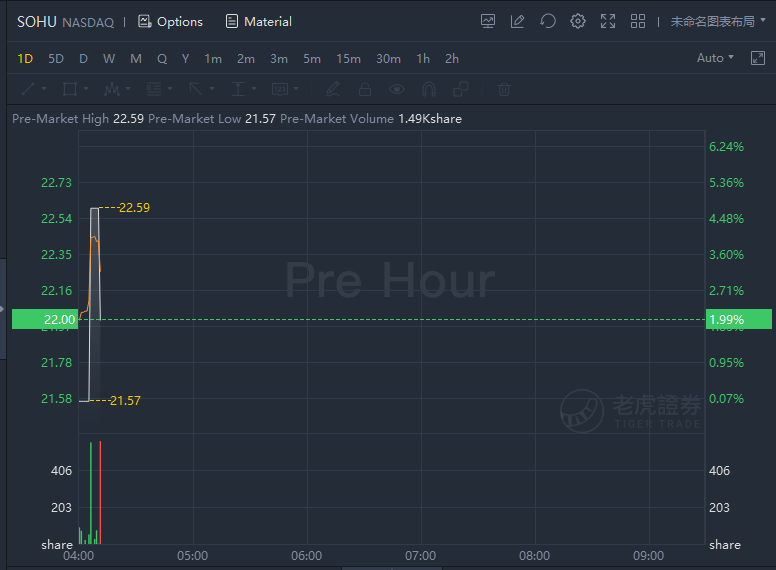This screenshot has height=570, width=776.
Task: Click the 22.59 high price marker
Action: coord(134,208)
